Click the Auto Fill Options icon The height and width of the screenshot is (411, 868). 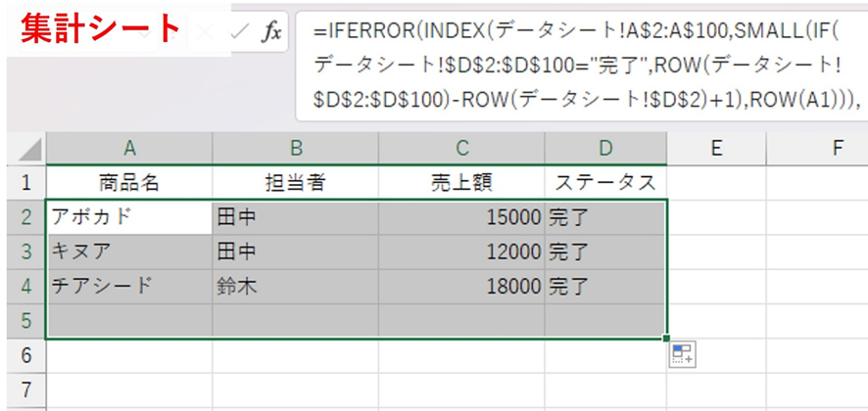(x=682, y=355)
